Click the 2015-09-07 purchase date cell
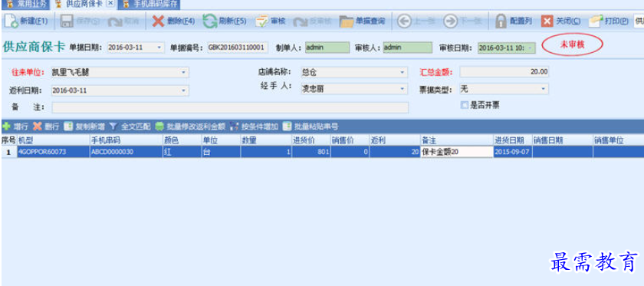The image size is (644, 286). [x=513, y=152]
